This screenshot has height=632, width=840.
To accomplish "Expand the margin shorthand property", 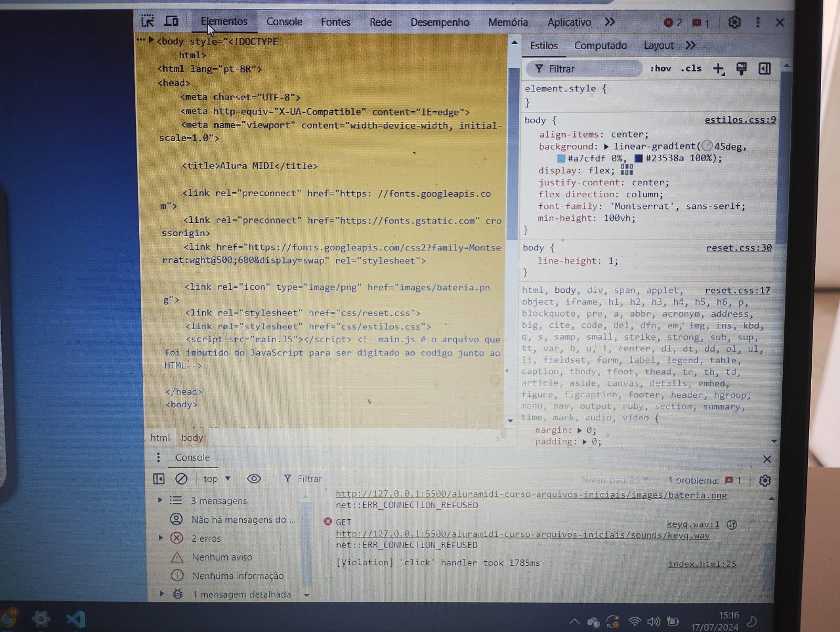I will [580, 430].
